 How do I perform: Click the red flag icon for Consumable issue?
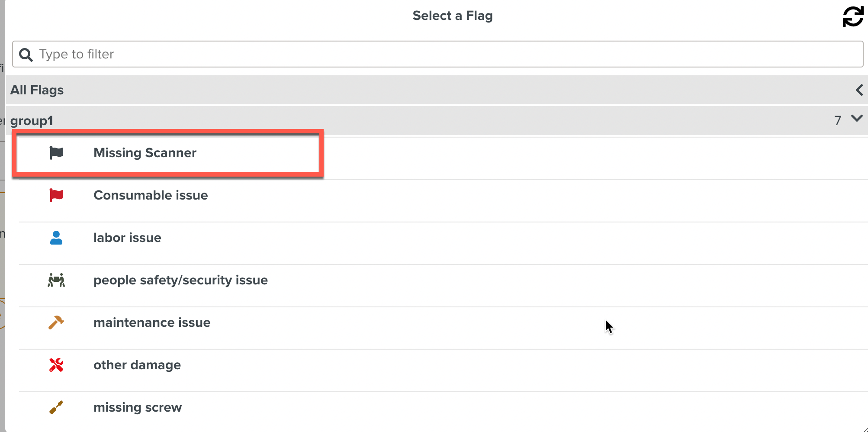point(56,195)
